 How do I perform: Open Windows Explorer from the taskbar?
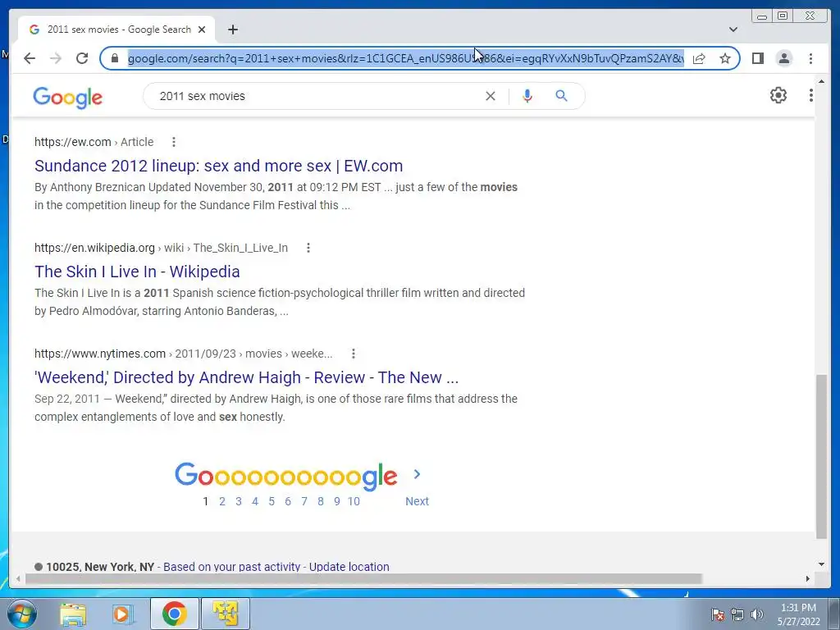[73, 614]
